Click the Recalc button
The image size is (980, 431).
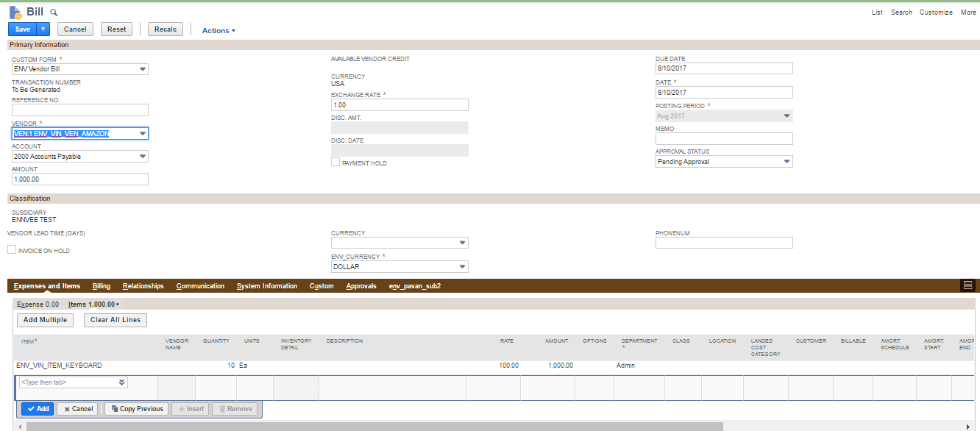(x=165, y=29)
